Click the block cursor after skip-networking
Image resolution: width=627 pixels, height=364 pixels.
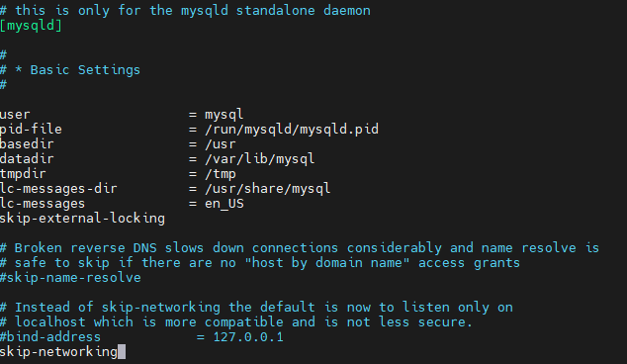(x=122, y=352)
